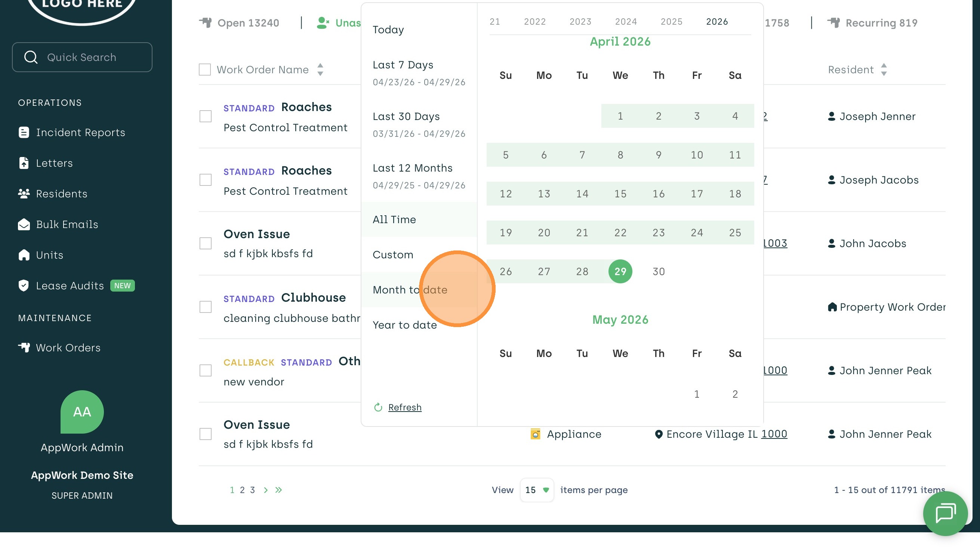The image size is (980, 548).
Task: Focus the Quick Search field
Action: (82, 57)
